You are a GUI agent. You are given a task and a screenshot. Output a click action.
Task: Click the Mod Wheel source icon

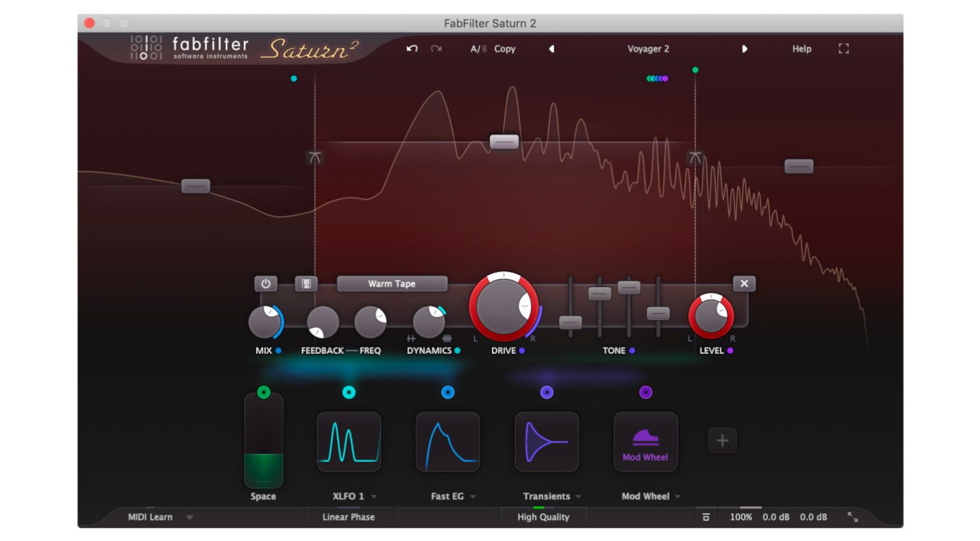(645, 441)
